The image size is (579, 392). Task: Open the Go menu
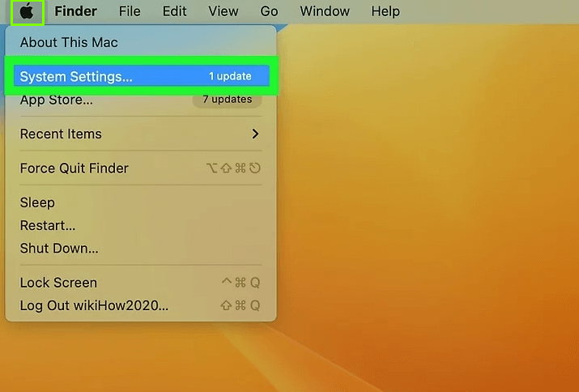coord(269,11)
